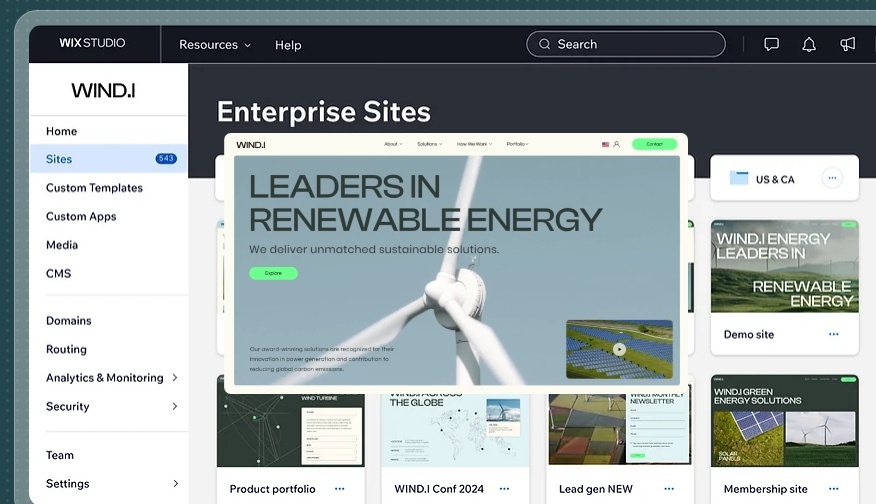The width and height of the screenshot is (876, 504).
Task: Open more options for Lead gen NEW
Action: [x=669, y=489]
